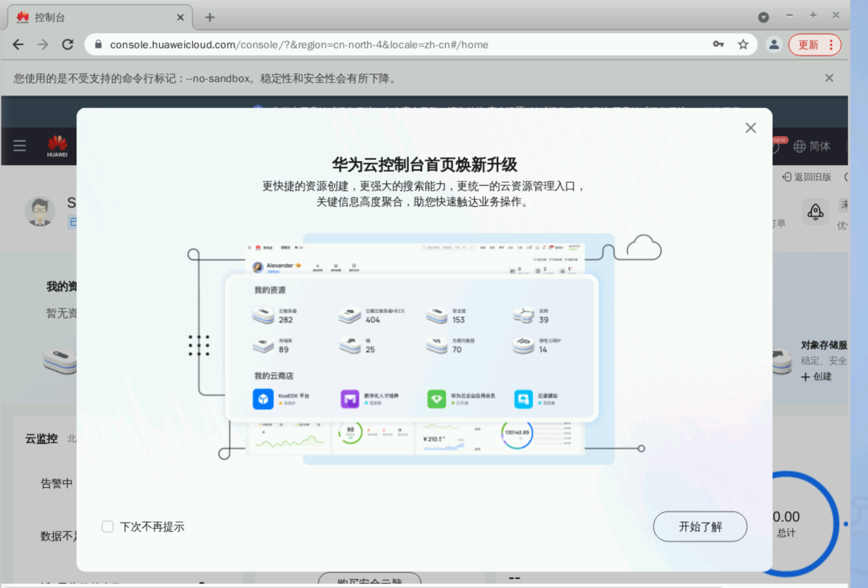This screenshot has width=868, height=588.
Task: Expand the tab search dropdown arrow
Action: 763,17
